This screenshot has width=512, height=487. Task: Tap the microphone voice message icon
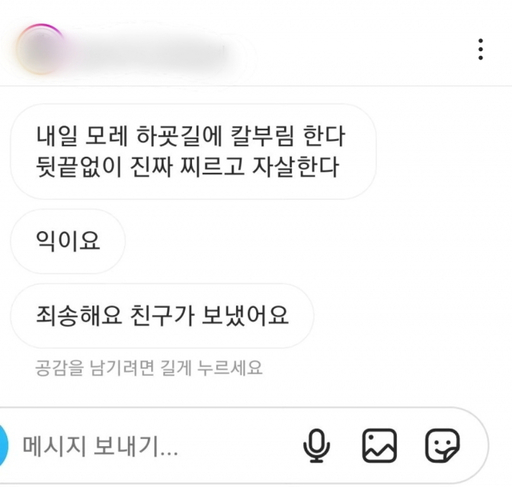[316, 446]
